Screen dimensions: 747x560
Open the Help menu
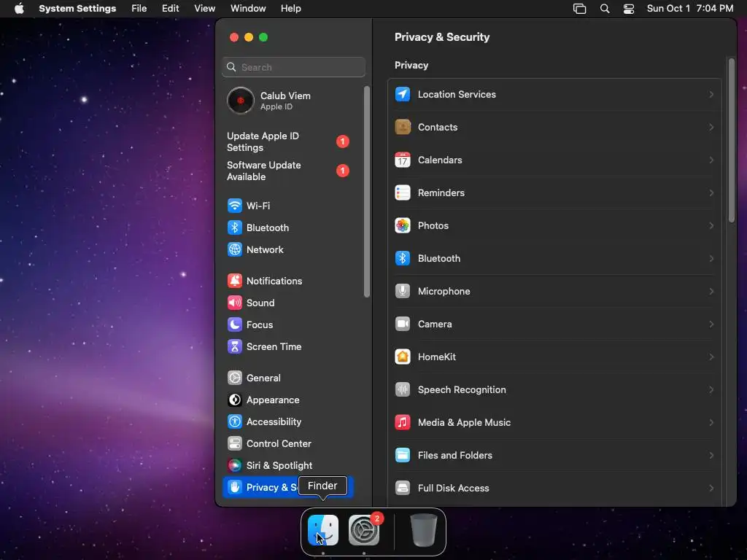click(290, 9)
